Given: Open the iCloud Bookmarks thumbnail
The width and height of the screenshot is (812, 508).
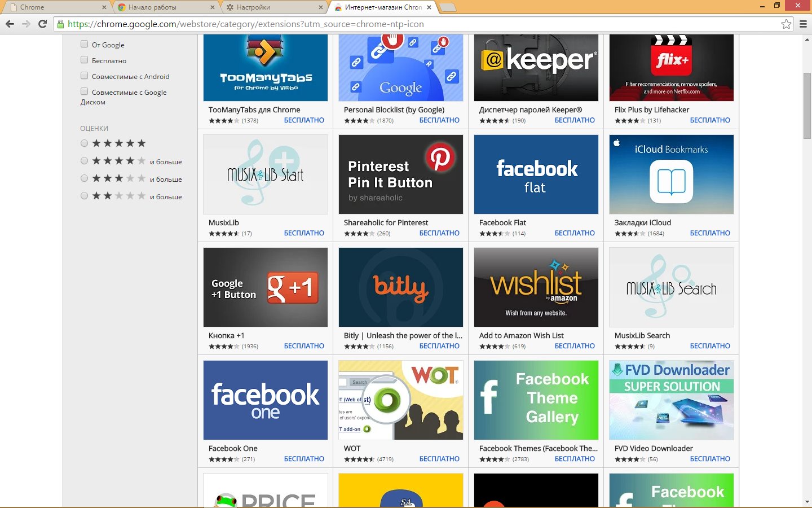Looking at the screenshot, I should coord(672,174).
